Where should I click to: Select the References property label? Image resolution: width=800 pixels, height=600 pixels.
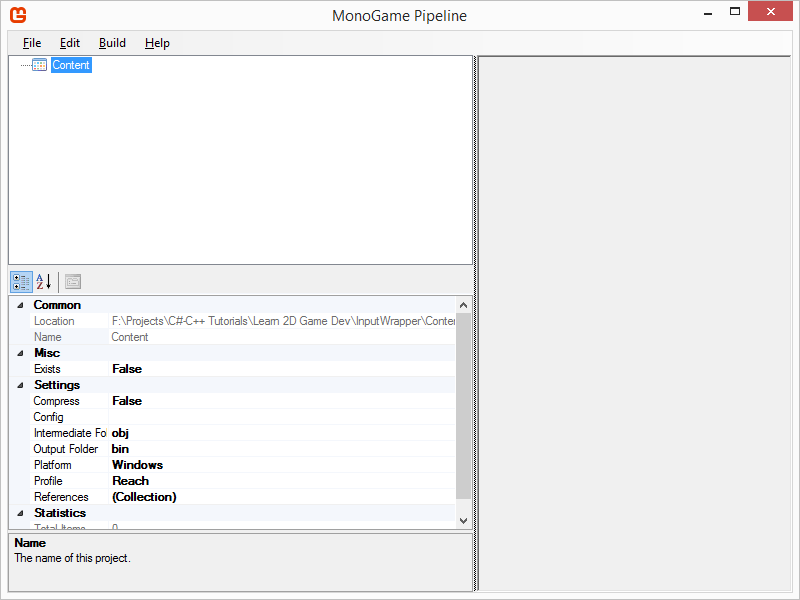[x=61, y=497]
